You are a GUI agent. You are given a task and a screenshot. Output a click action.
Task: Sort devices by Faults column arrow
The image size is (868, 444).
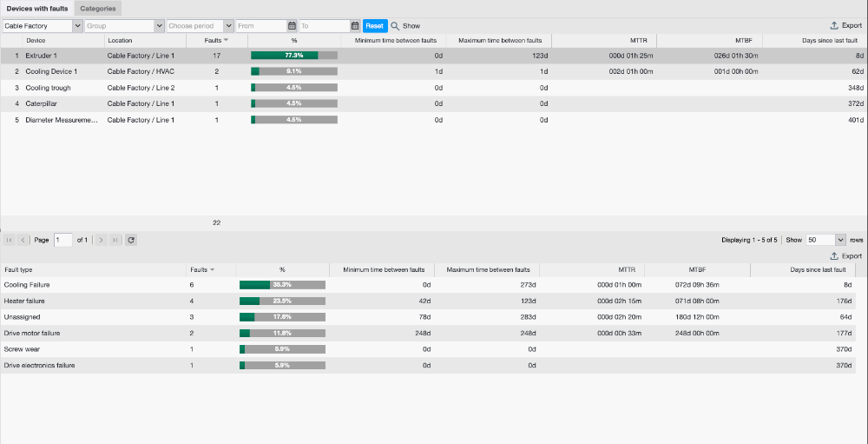226,41
